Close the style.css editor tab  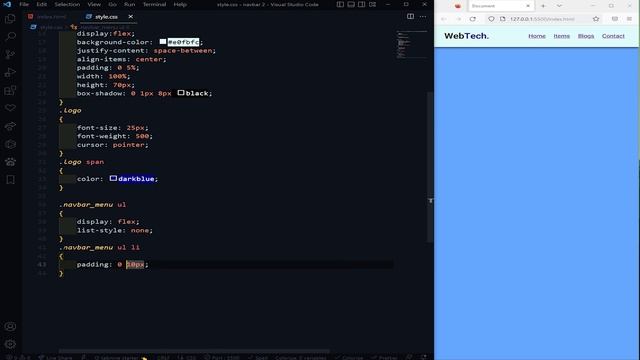click(x=131, y=17)
